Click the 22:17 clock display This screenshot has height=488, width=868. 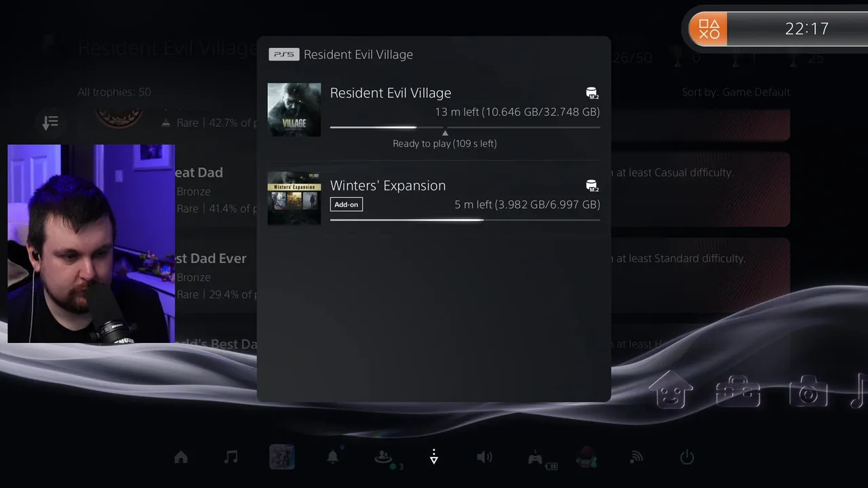pyautogui.click(x=807, y=28)
